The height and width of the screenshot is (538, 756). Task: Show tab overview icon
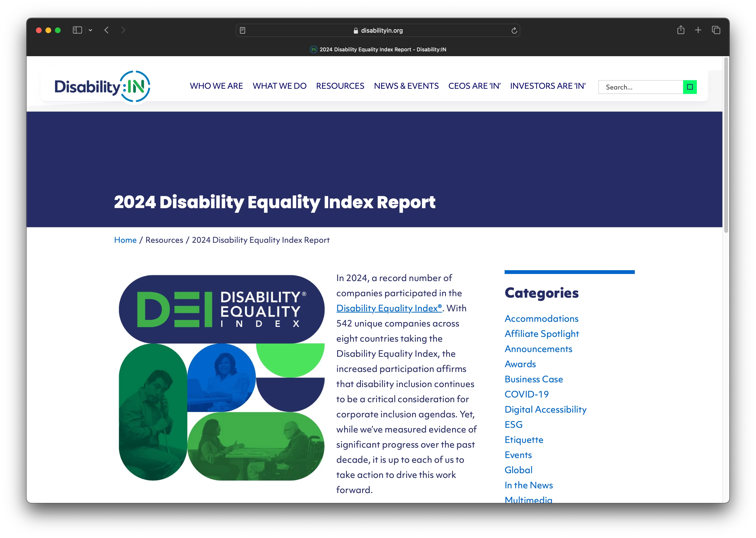pos(716,30)
